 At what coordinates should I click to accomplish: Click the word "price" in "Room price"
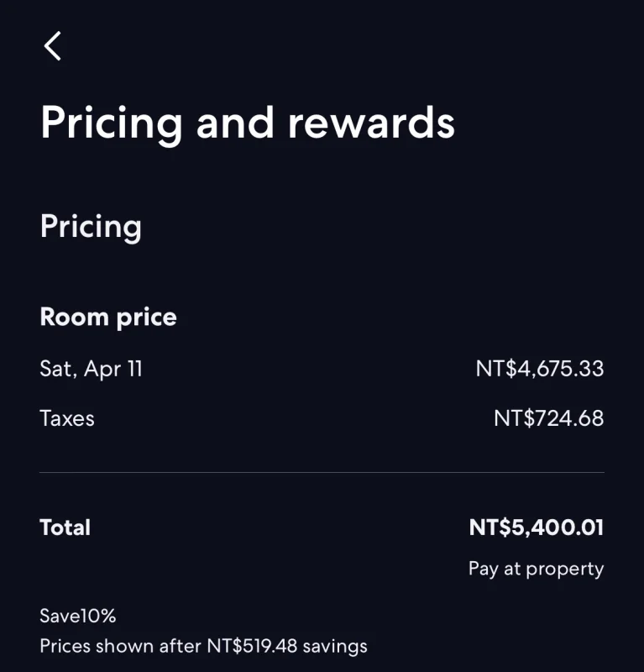coord(146,318)
